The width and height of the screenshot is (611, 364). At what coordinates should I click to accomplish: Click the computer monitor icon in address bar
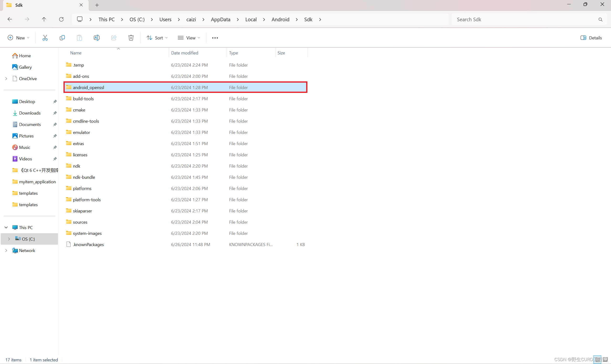(80, 19)
